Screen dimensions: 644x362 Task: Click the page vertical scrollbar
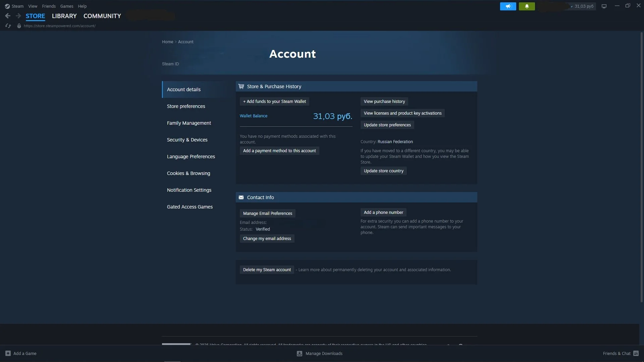tap(641, 168)
